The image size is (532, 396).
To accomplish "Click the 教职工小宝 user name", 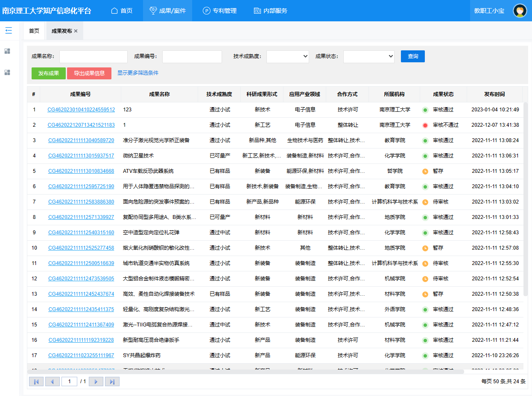I will pyautogui.click(x=489, y=11).
